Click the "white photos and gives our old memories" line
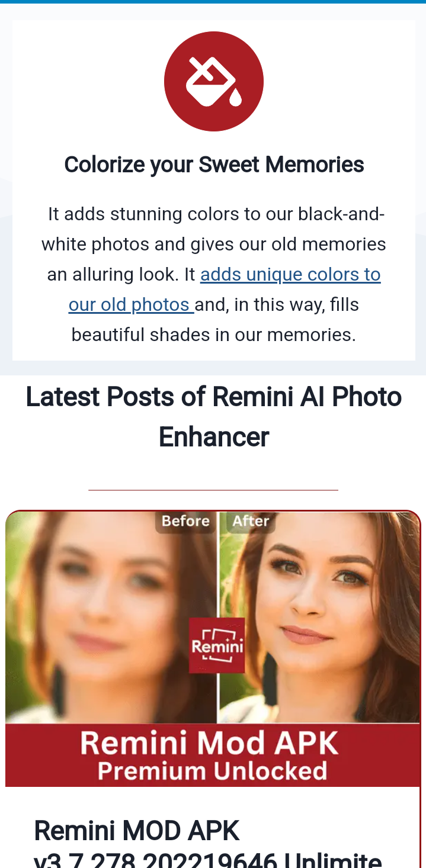 213,245
